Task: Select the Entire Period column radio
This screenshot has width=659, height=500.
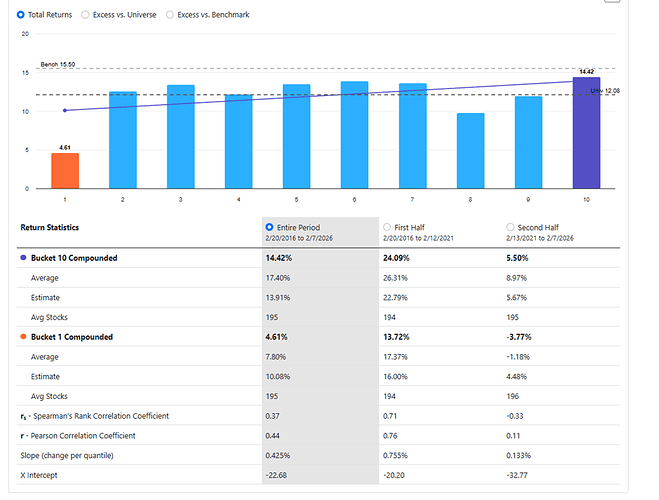Action: point(270,227)
